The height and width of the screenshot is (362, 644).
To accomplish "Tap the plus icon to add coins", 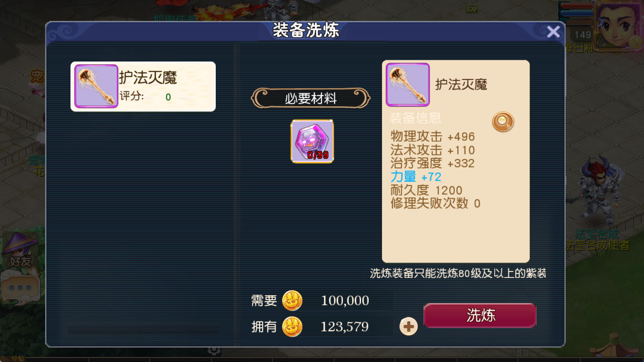I will [x=409, y=326].
